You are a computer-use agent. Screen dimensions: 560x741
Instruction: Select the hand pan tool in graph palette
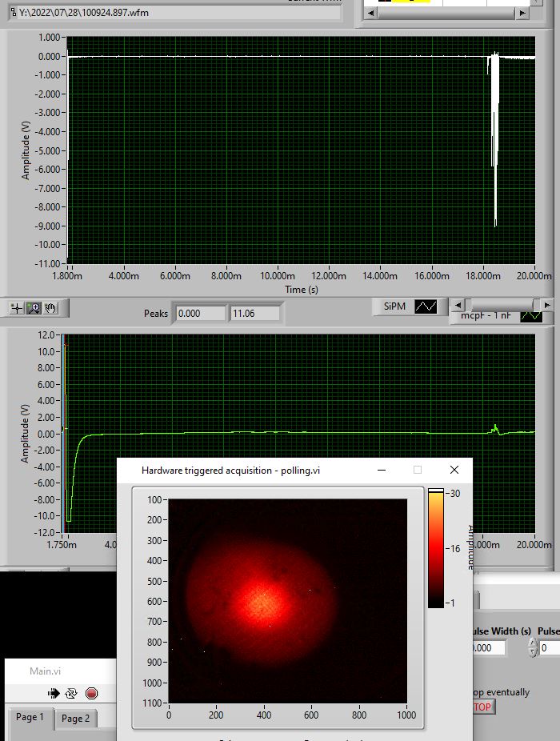[x=51, y=308]
